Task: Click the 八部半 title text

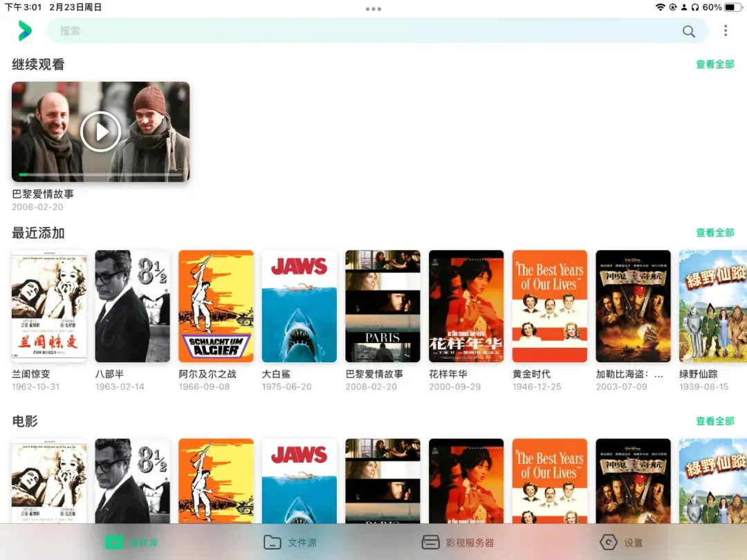Action: pyautogui.click(x=109, y=374)
